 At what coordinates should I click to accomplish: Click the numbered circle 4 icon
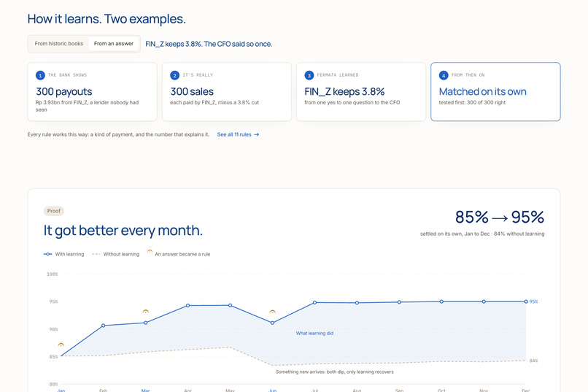point(444,75)
